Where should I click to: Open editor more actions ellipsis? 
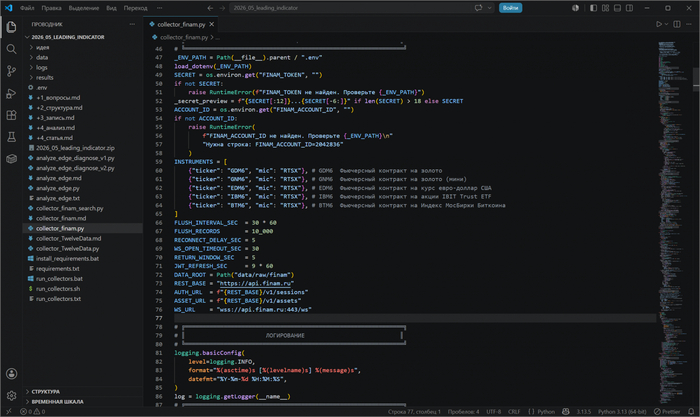click(x=690, y=24)
